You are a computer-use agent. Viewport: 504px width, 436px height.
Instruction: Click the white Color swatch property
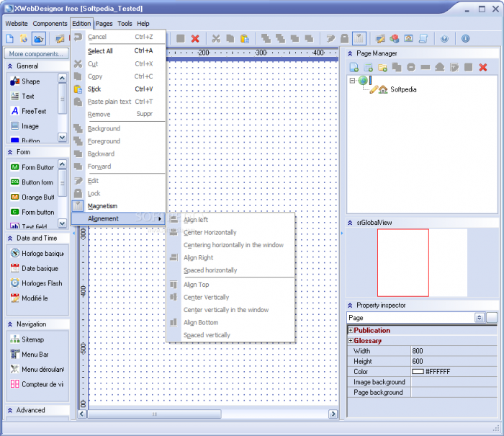pyautogui.click(x=418, y=372)
